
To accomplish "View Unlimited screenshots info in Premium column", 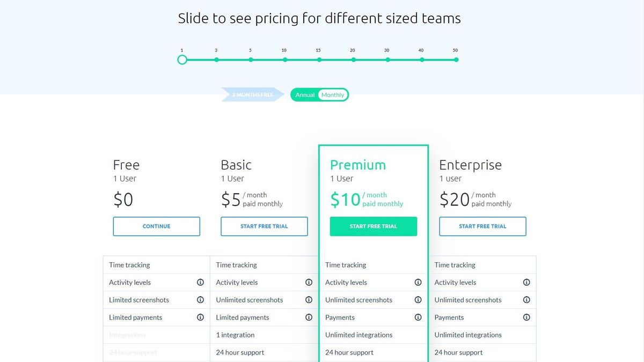I will pyautogui.click(x=418, y=300).
